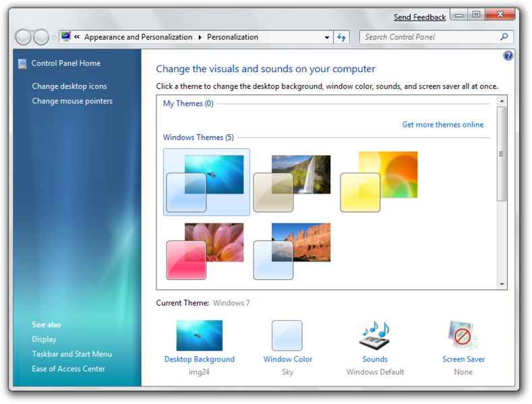Screen dimensions: 532x404
Task: Click the Desktop Background fish image icon
Action: tap(200, 335)
